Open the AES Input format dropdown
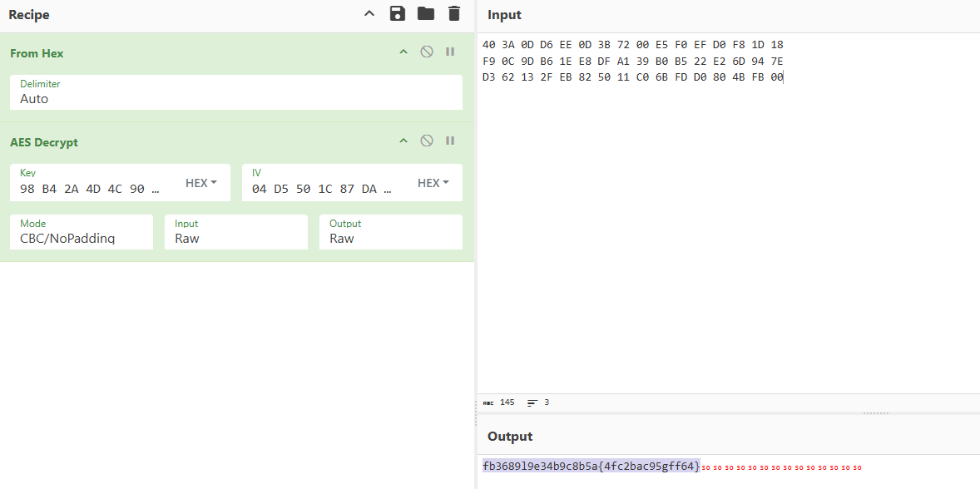This screenshot has height=489, width=980. [236, 232]
